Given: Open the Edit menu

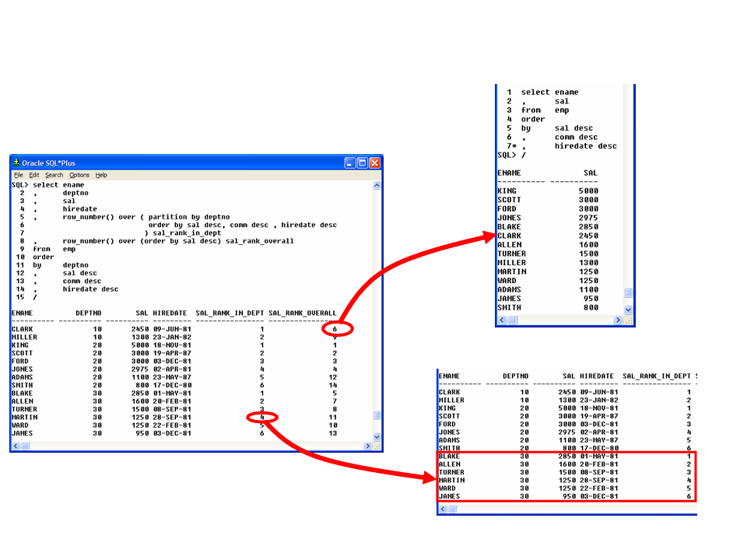Looking at the screenshot, I should tap(33, 175).
